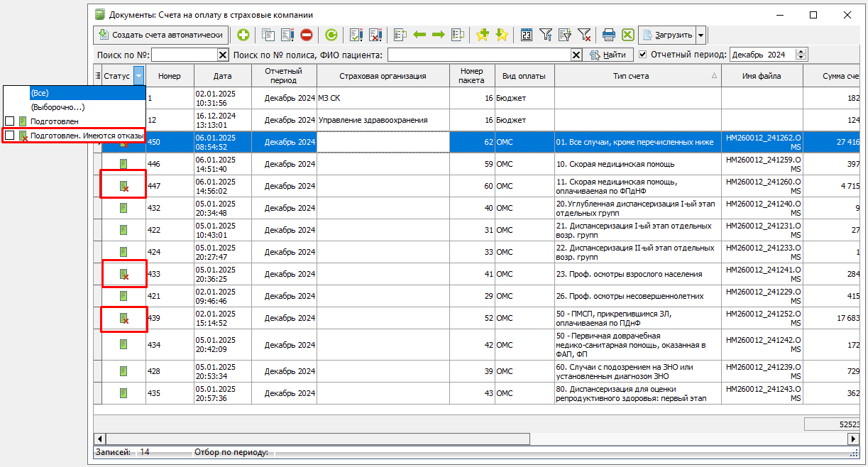Clear the 'Поиск по №' field with X
The image size is (868, 467).
click(222, 55)
